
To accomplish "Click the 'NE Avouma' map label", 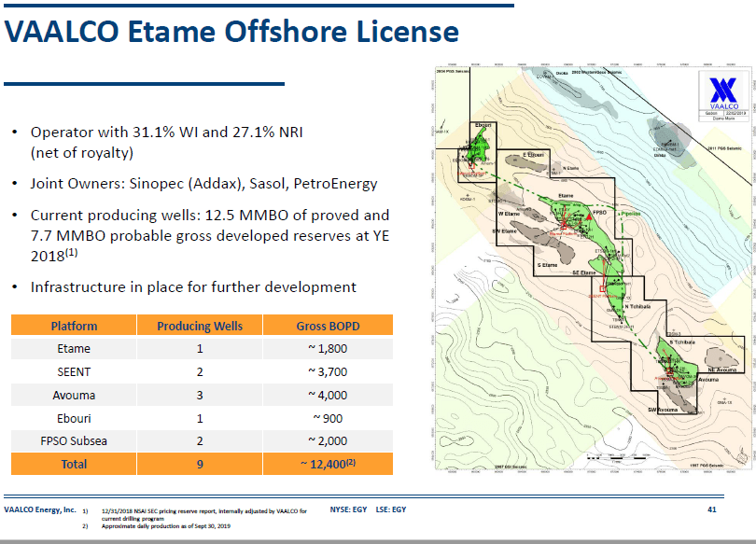I will (x=721, y=370).
